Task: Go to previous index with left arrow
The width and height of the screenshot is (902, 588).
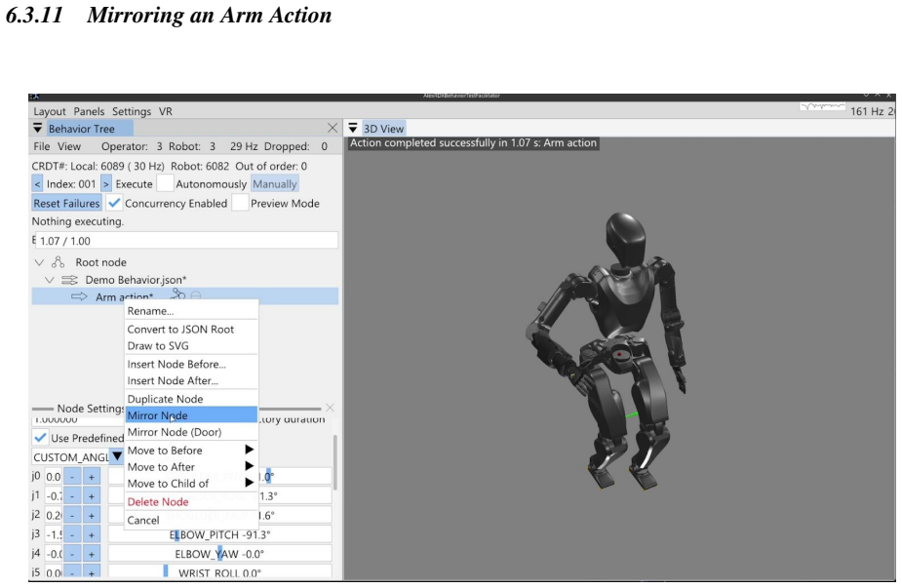Action: [37, 184]
